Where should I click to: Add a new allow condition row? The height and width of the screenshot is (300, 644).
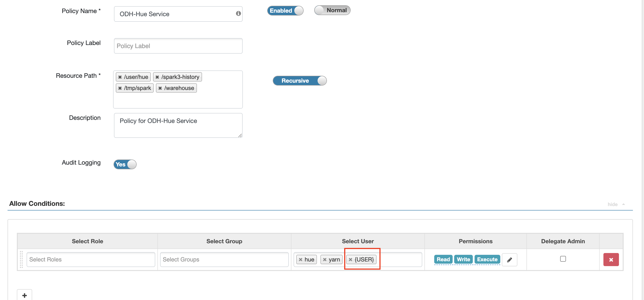pyautogui.click(x=24, y=295)
